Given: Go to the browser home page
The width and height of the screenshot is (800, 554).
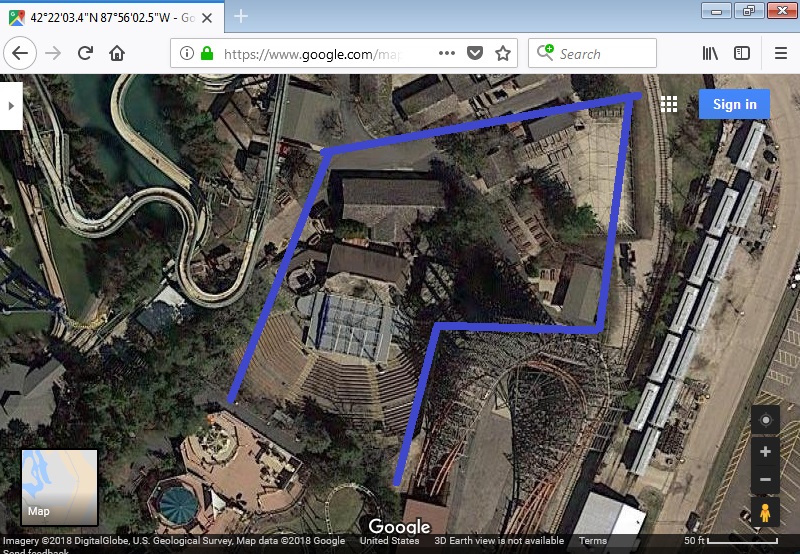Looking at the screenshot, I should tap(117, 53).
